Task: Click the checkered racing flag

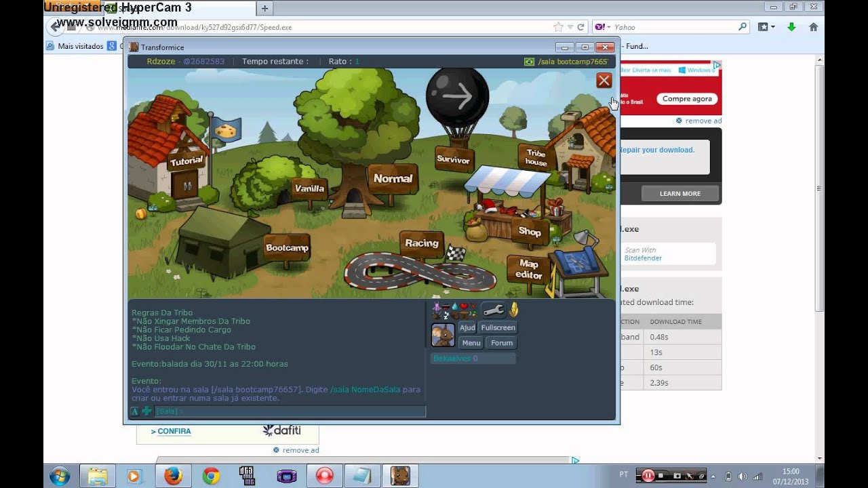Action: pyautogui.click(x=456, y=253)
